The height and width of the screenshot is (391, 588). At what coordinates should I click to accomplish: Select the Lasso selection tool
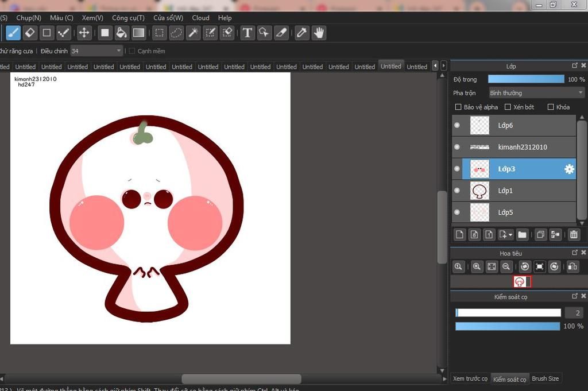(176, 33)
